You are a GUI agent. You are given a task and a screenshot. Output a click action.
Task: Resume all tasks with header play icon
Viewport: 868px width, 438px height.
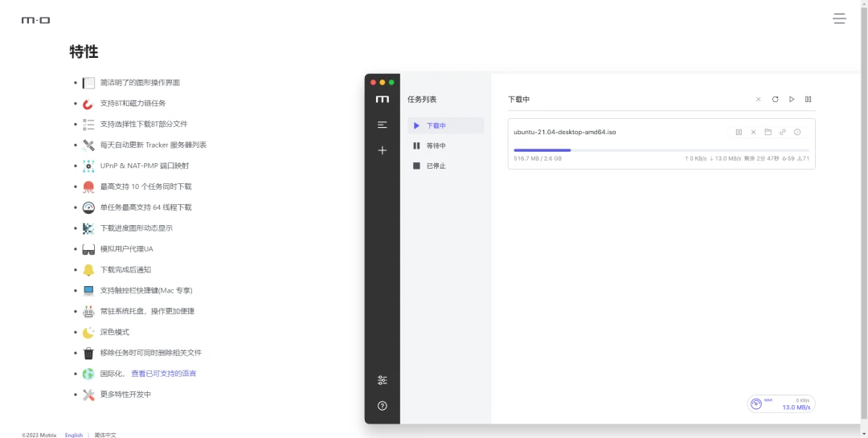coord(792,99)
